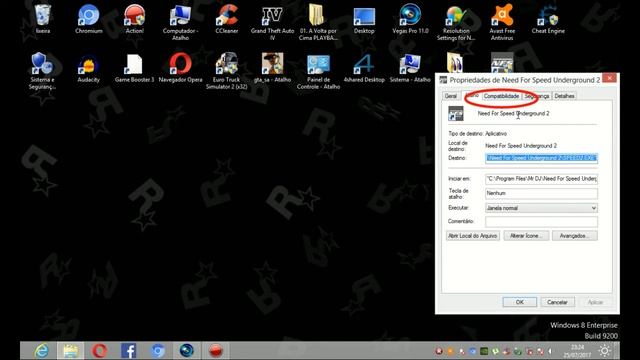Screen dimensions: 640x360
Task: Click the Alterar Ícone... button
Action: tap(526, 236)
